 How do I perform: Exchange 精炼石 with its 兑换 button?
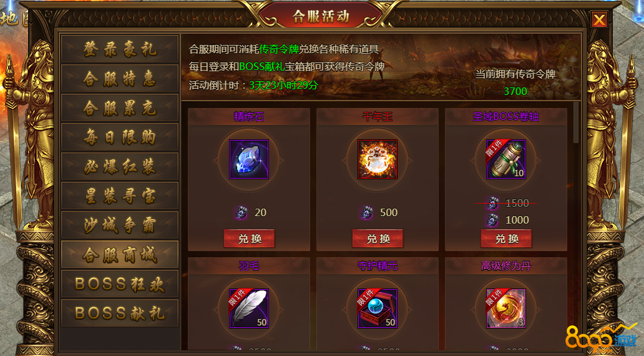tap(250, 239)
